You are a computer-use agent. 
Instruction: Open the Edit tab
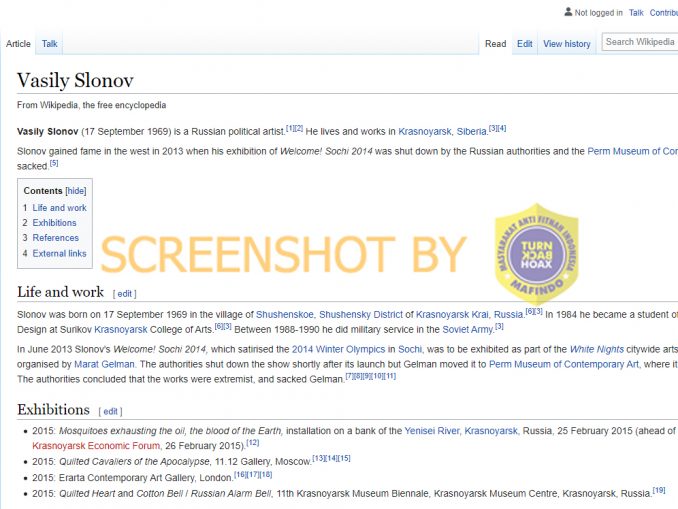point(524,44)
